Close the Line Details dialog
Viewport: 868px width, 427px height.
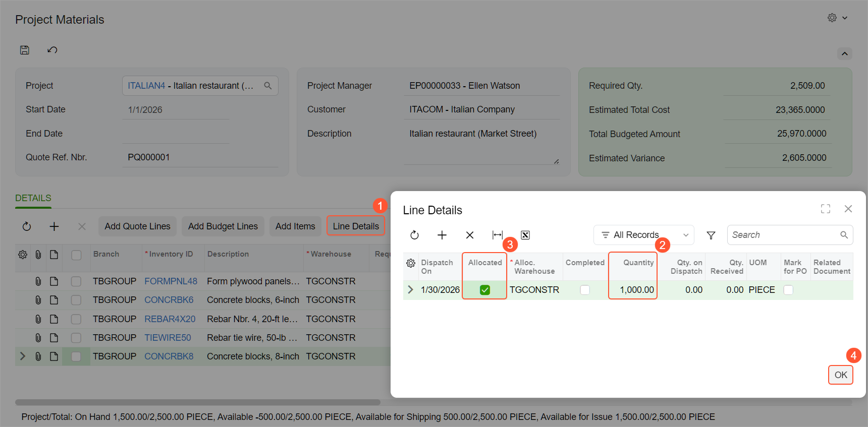click(x=848, y=209)
